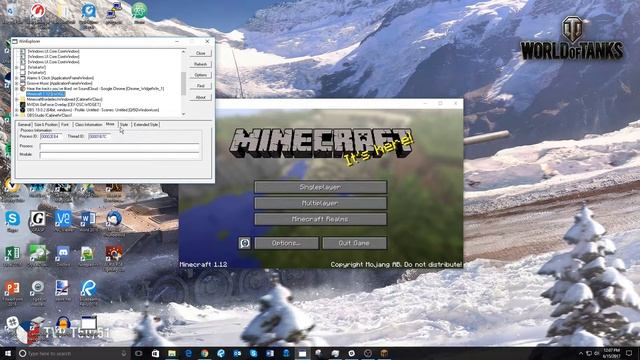The image size is (640, 360).
Task: Click the taskbar search box
Action: coord(73,353)
